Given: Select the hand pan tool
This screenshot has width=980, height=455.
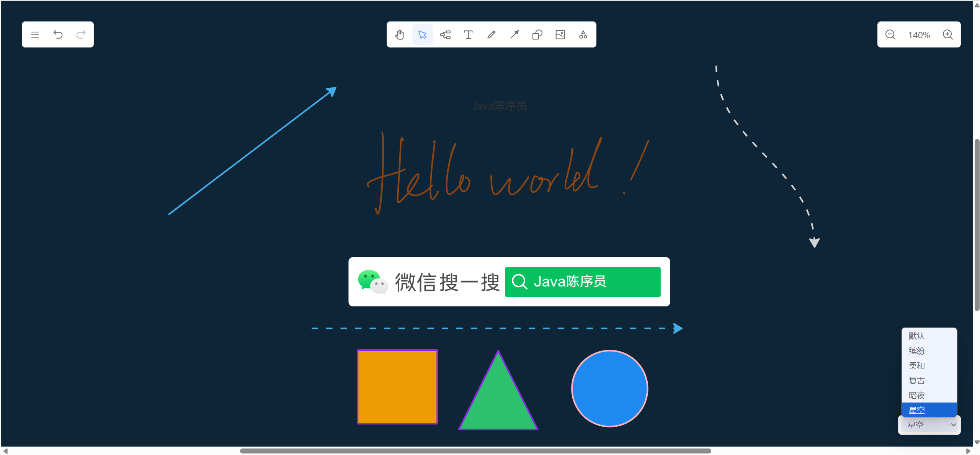Looking at the screenshot, I should tap(400, 35).
